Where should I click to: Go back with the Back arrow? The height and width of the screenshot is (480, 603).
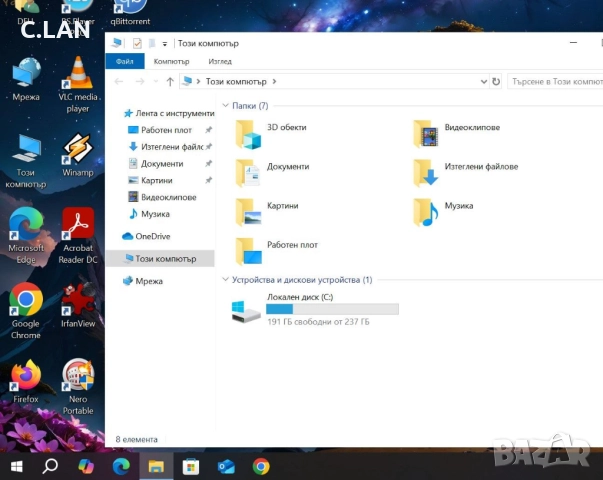tap(119, 82)
